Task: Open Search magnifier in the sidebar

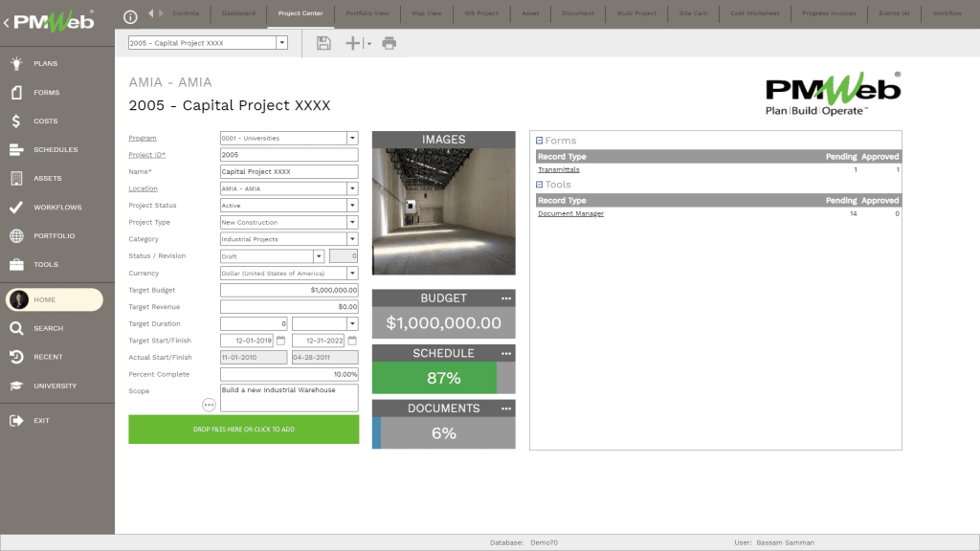Action: 16,328
